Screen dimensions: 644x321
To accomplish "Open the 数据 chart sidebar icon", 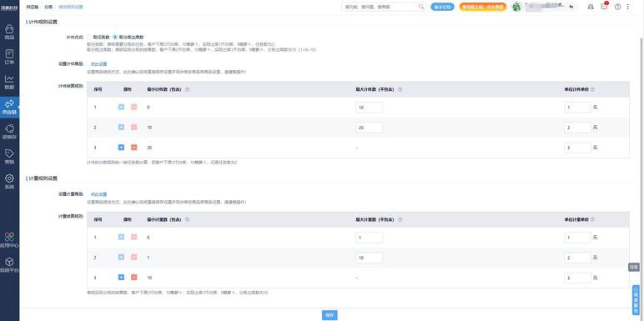I will pos(9,82).
